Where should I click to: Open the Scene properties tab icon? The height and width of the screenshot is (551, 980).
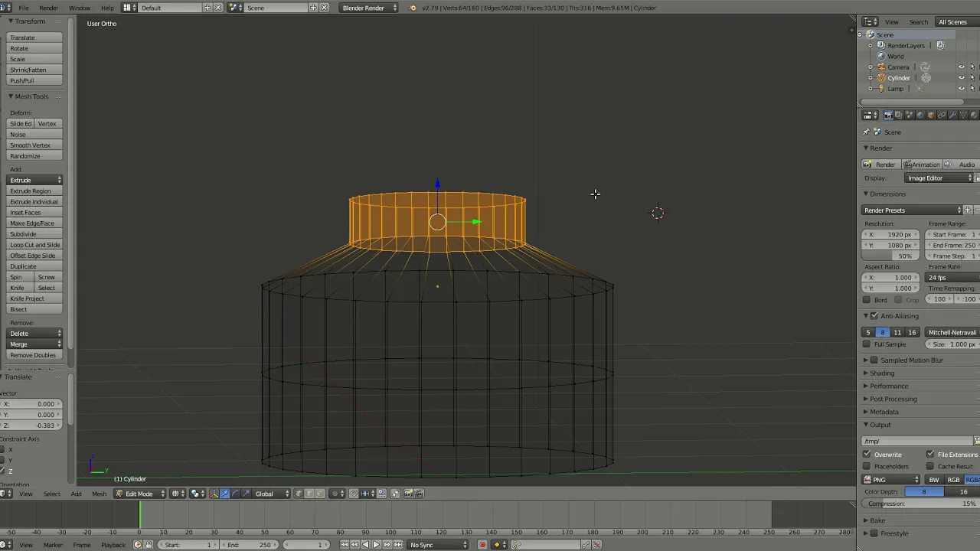click(x=910, y=116)
